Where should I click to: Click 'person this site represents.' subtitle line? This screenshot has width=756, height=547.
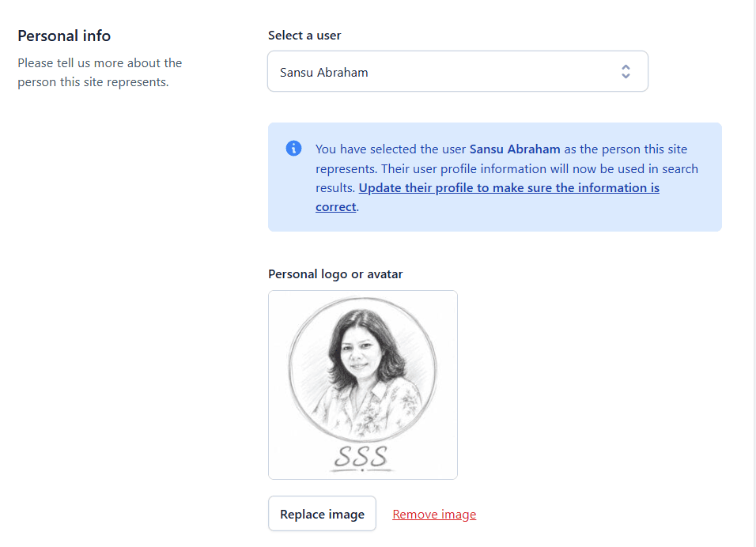pyautogui.click(x=93, y=82)
